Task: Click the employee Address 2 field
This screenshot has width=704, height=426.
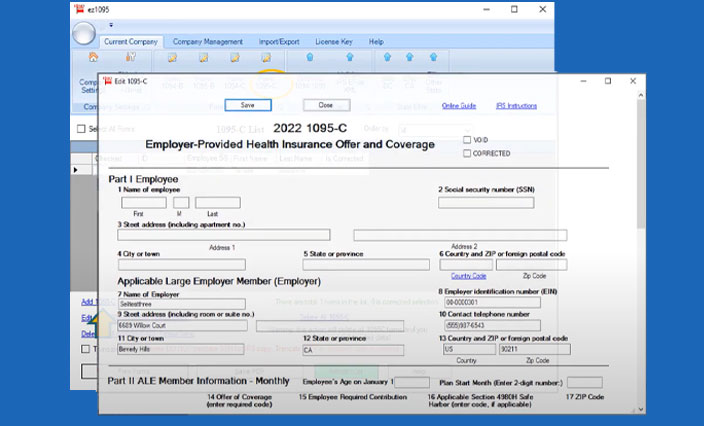Action: [460, 235]
